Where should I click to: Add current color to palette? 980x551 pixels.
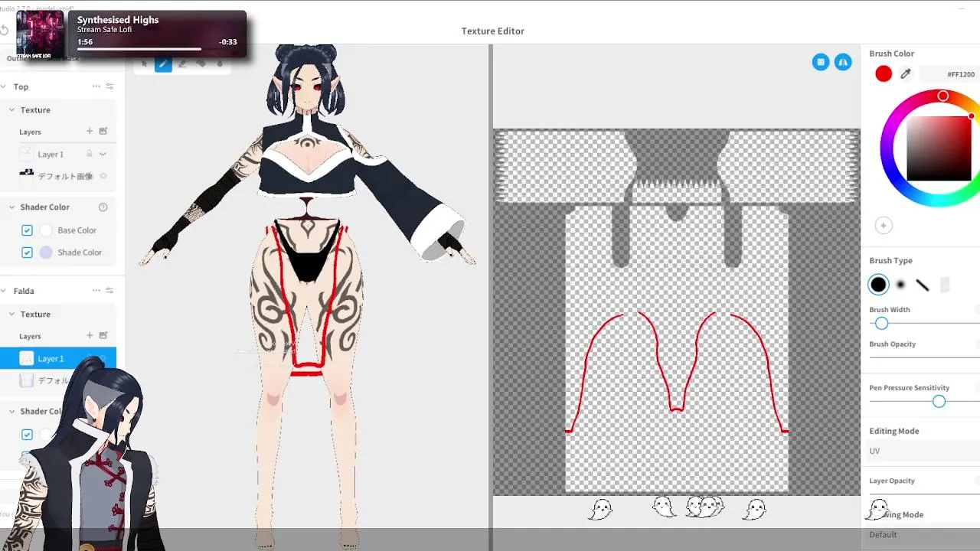coord(884,226)
